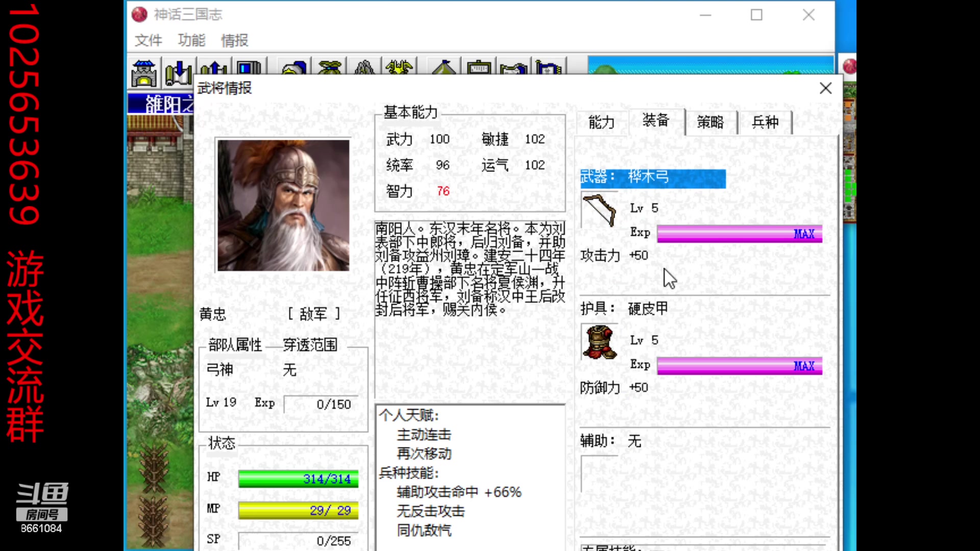Click the 辅助: 无 label

[x=610, y=441]
